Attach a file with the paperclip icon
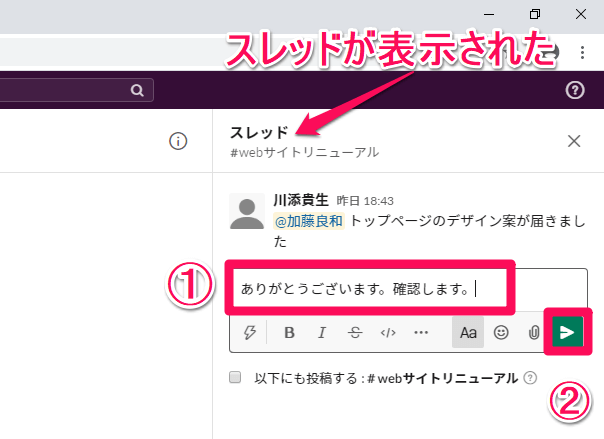The image size is (604, 439). pos(534,333)
